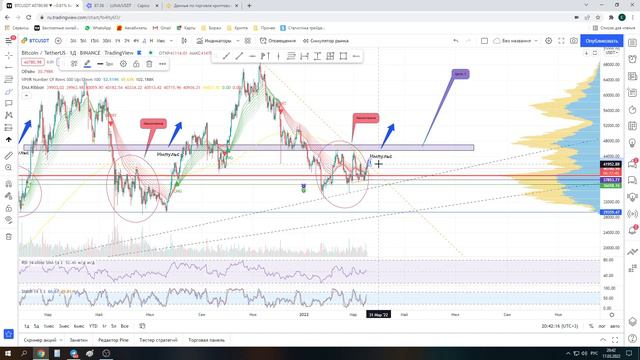Open the Торговая панель tab
Viewport: 640px width, 360px height.
[207, 340]
